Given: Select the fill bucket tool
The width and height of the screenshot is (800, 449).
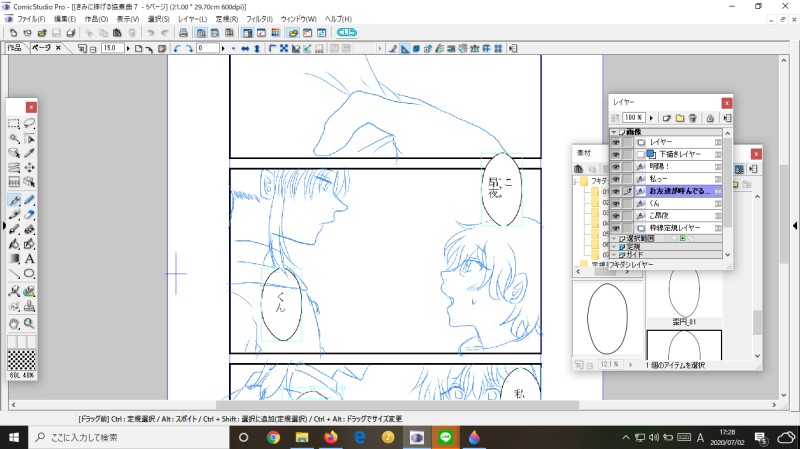Looking at the screenshot, I should coord(14,244).
